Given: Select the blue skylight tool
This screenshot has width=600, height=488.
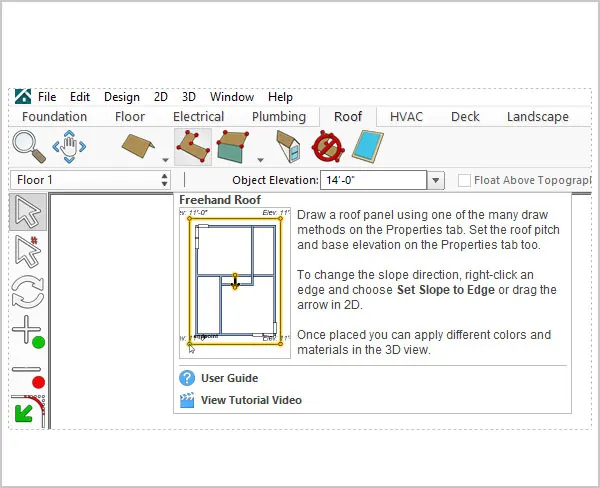Looking at the screenshot, I should pyautogui.click(x=368, y=147).
